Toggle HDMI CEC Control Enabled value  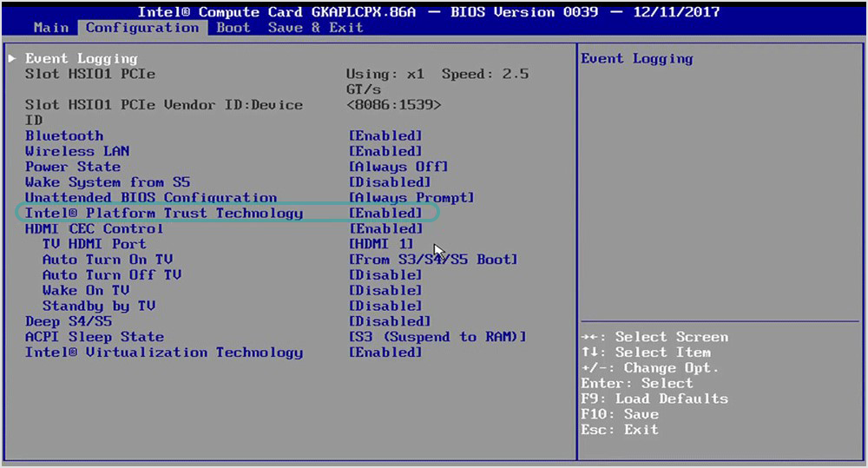tap(385, 229)
